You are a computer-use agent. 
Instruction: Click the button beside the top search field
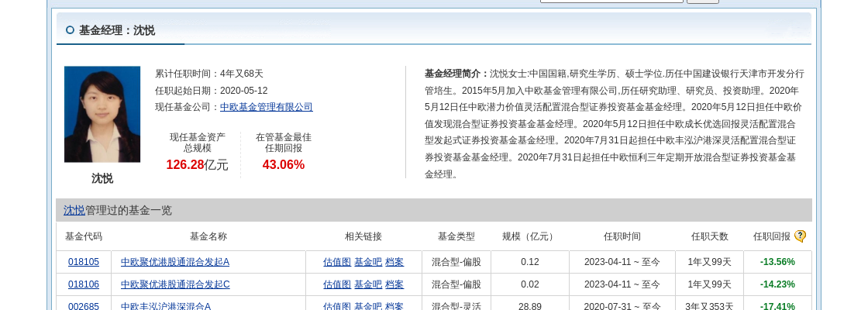pos(703,1)
